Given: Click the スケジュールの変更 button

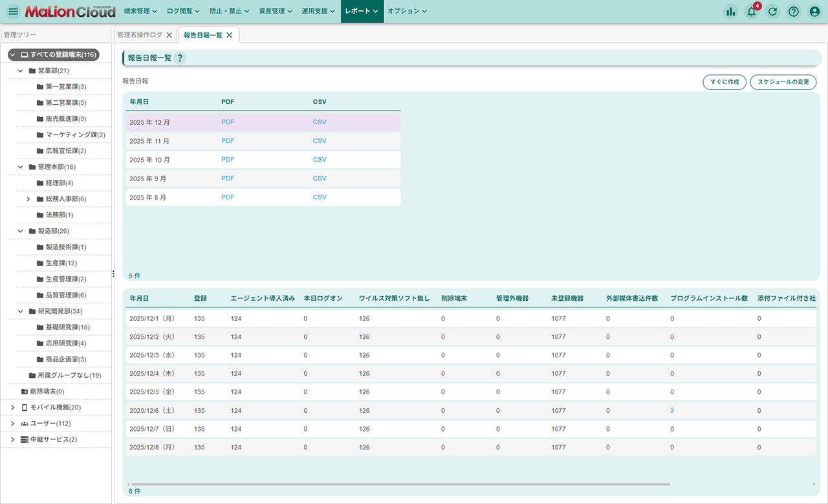Looking at the screenshot, I should (x=783, y=82).
